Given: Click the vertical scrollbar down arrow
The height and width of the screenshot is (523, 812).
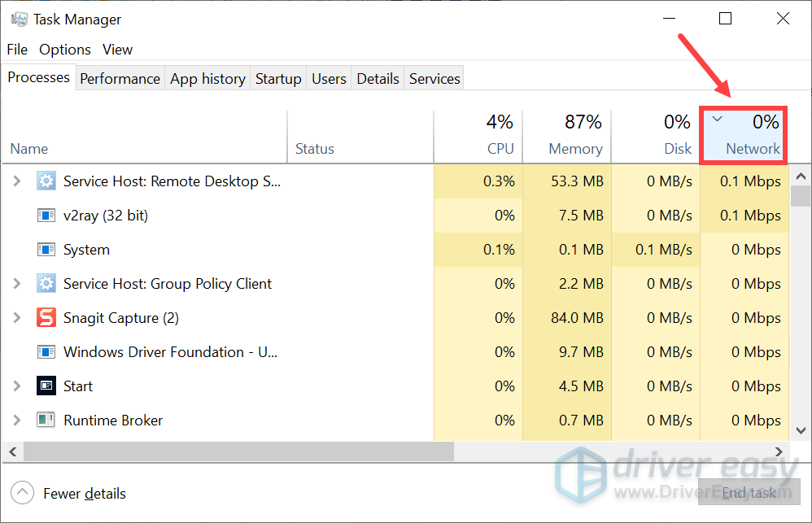Looking at the screenshot, I should tap(801, 431).
